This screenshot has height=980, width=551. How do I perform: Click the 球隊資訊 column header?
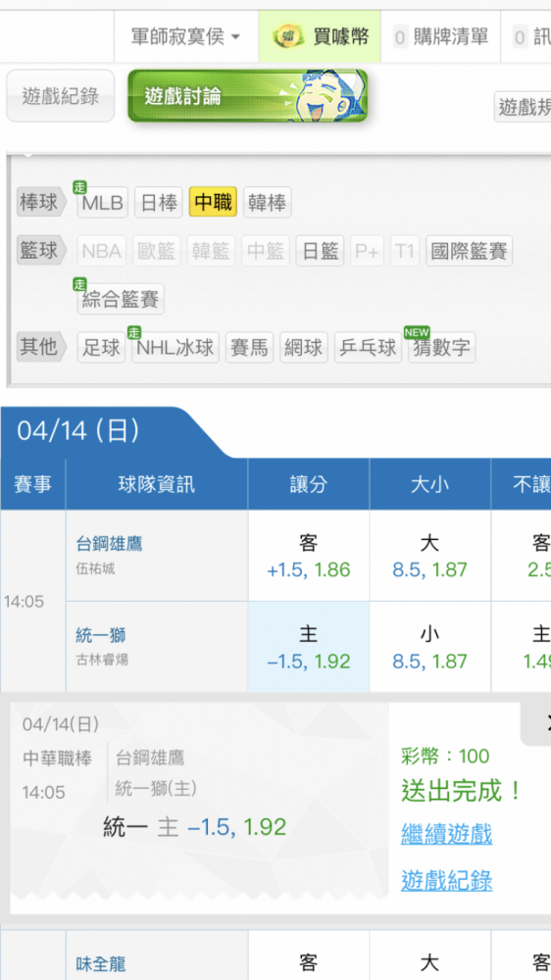click(x=156, y=484)
